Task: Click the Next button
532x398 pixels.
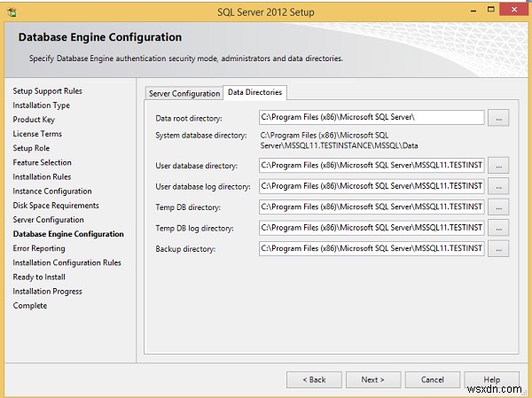Action: pos(373,379)
